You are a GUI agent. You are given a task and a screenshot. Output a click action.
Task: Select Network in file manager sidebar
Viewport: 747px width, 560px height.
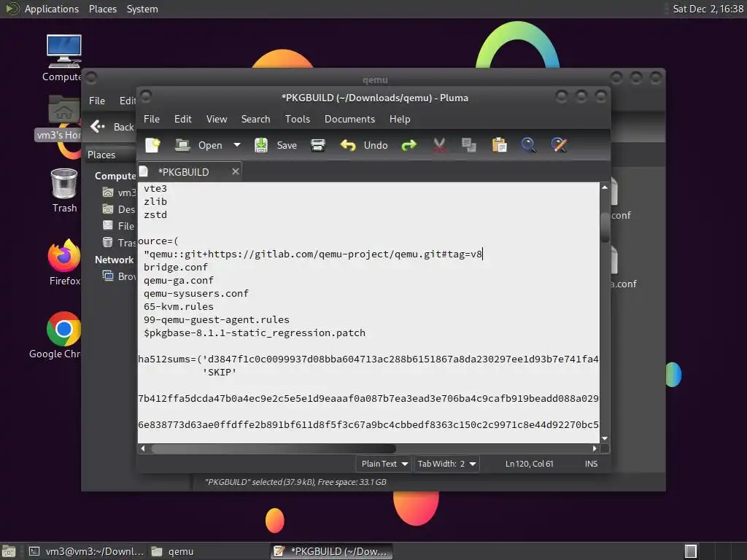tap(114, 260)
